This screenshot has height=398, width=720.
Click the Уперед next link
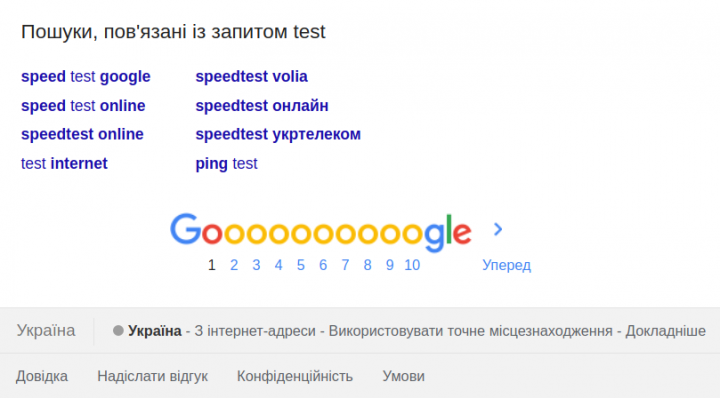click(x=506, y=265)
